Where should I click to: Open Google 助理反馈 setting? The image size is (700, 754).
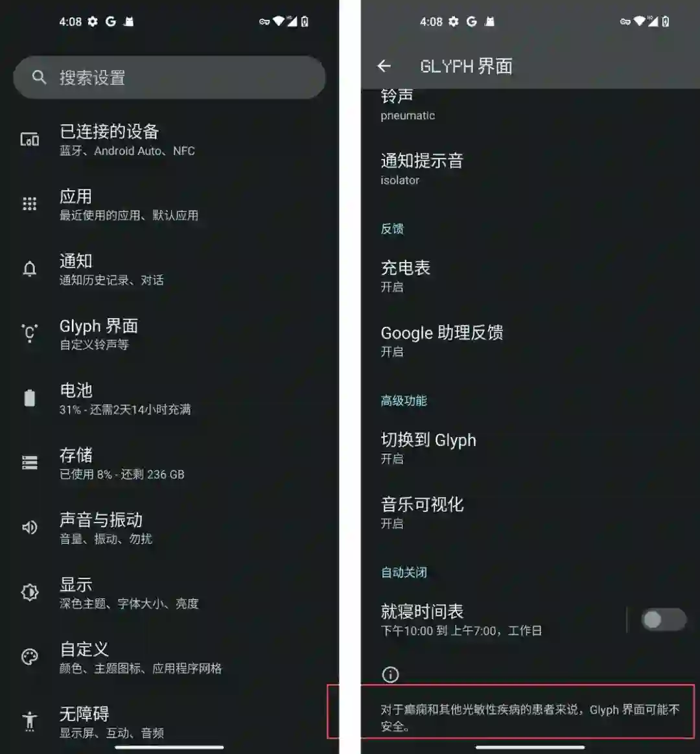530,341
